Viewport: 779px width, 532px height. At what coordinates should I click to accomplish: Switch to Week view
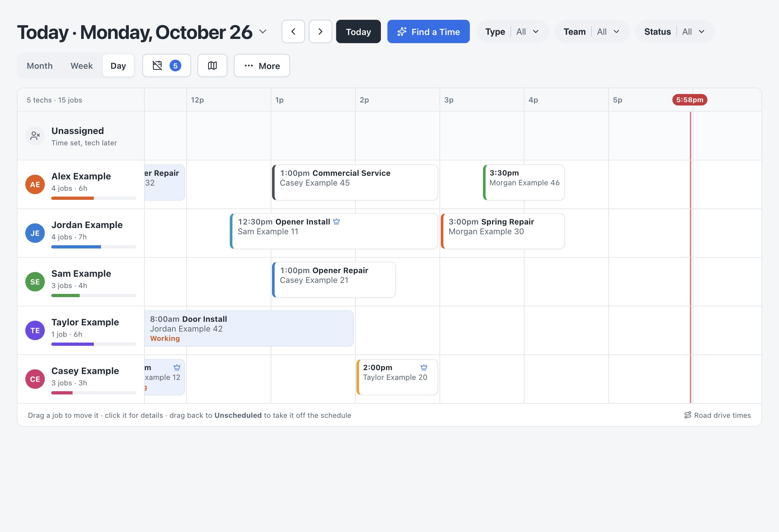[81, 66]
